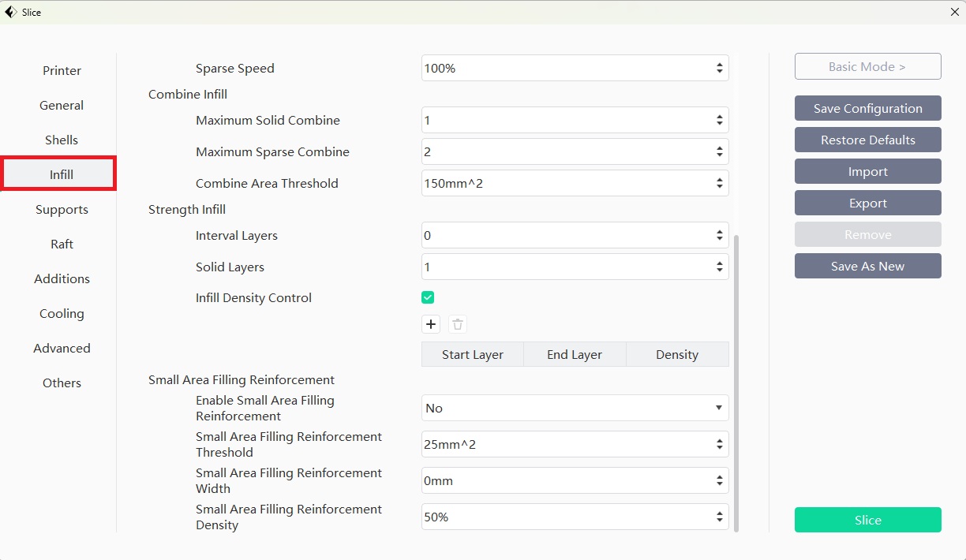
Task: Open the Supports tab
Action: click(62, 210)
